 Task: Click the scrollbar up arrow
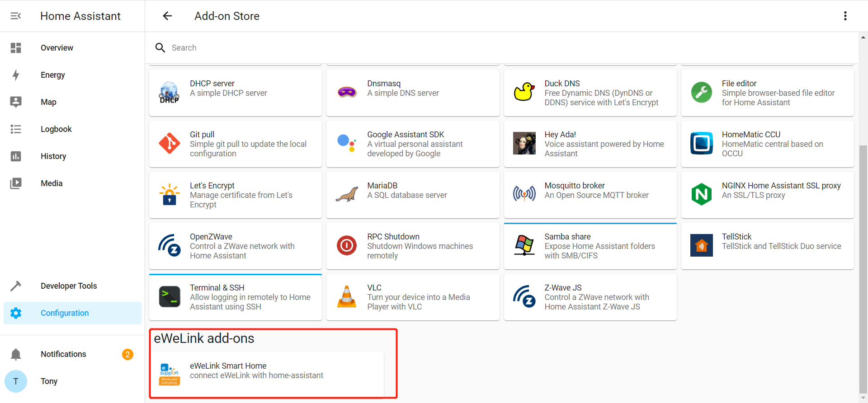coord(863,37)
